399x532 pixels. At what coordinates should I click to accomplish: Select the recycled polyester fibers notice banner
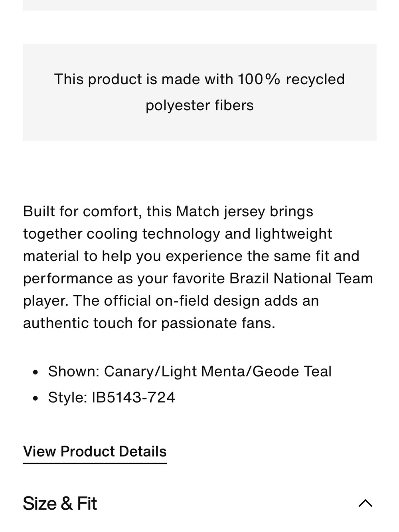(x=199, y=92)
